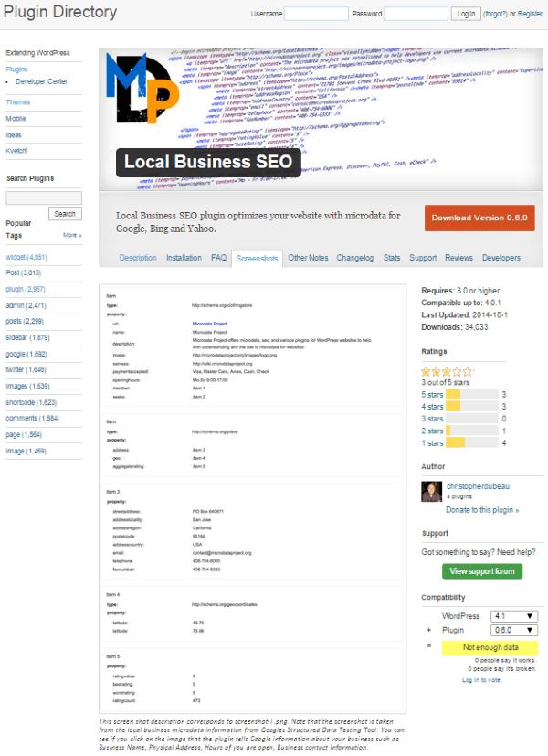Click the star rating icons
The image size is (548, 756).
(x=447, y=371)
